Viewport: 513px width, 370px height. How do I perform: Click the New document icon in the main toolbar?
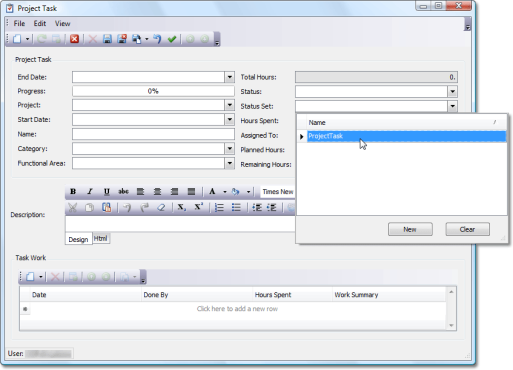(17, 39)
